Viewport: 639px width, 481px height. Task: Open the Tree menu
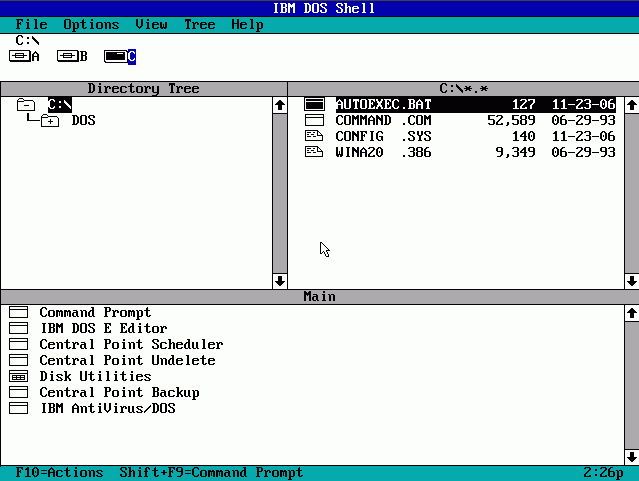tap(199, 24)
